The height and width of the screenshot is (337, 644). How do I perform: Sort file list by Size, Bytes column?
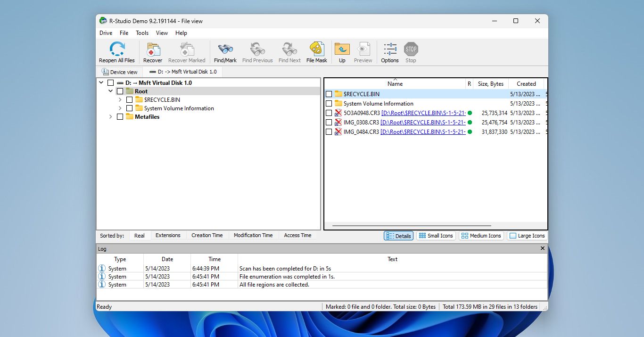(x=490, y=84)
